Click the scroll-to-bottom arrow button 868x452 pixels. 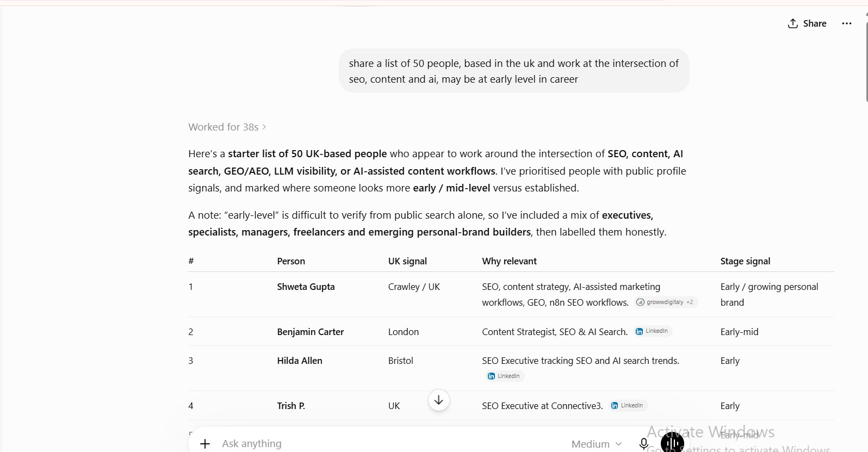(x=439, y=400)
